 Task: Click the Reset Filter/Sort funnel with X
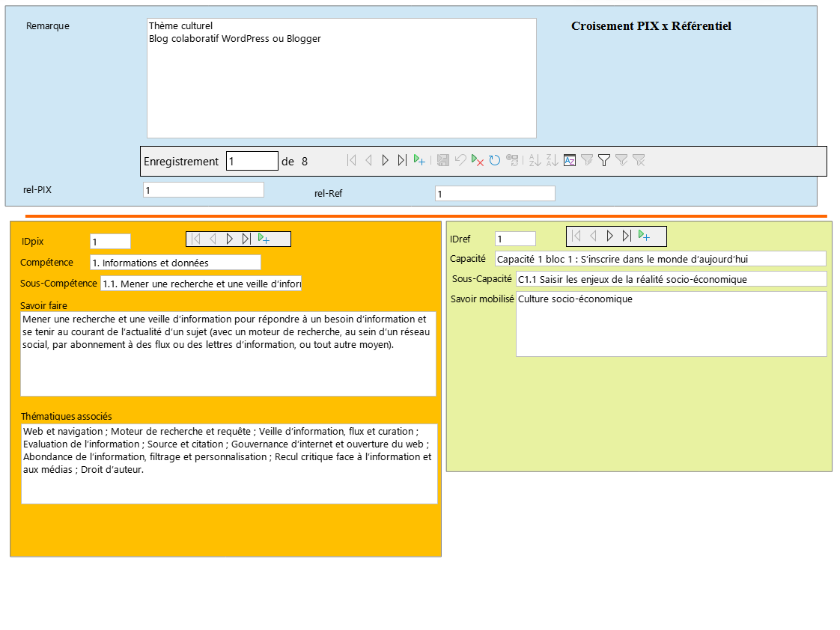[639, 161]
